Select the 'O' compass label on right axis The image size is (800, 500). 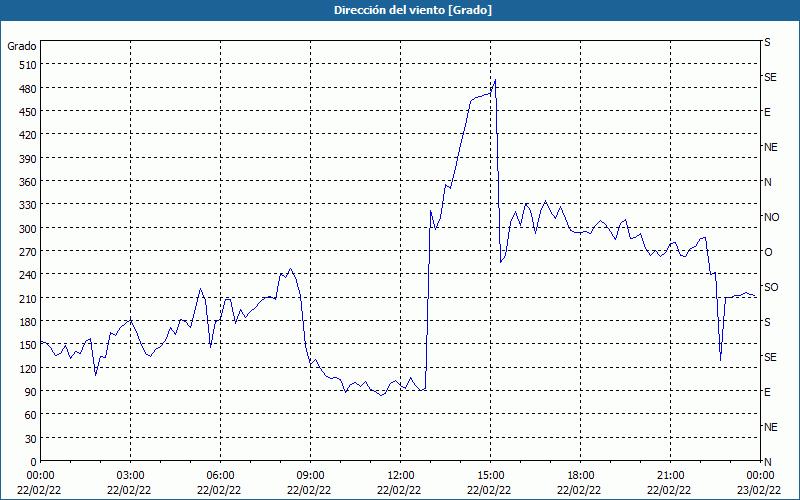coord(768,252)
